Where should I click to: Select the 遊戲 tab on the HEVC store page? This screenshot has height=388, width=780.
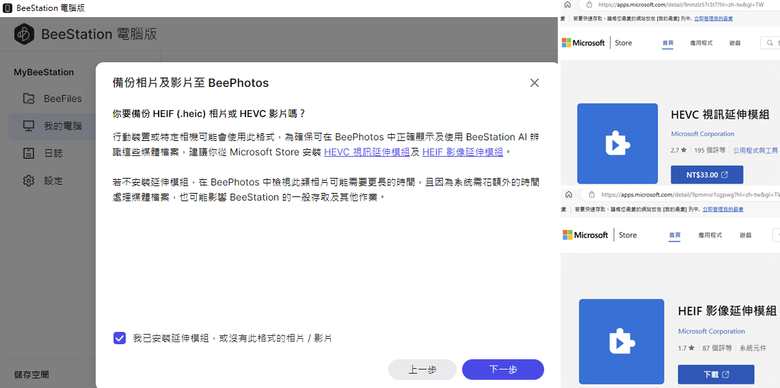(735, 43)
